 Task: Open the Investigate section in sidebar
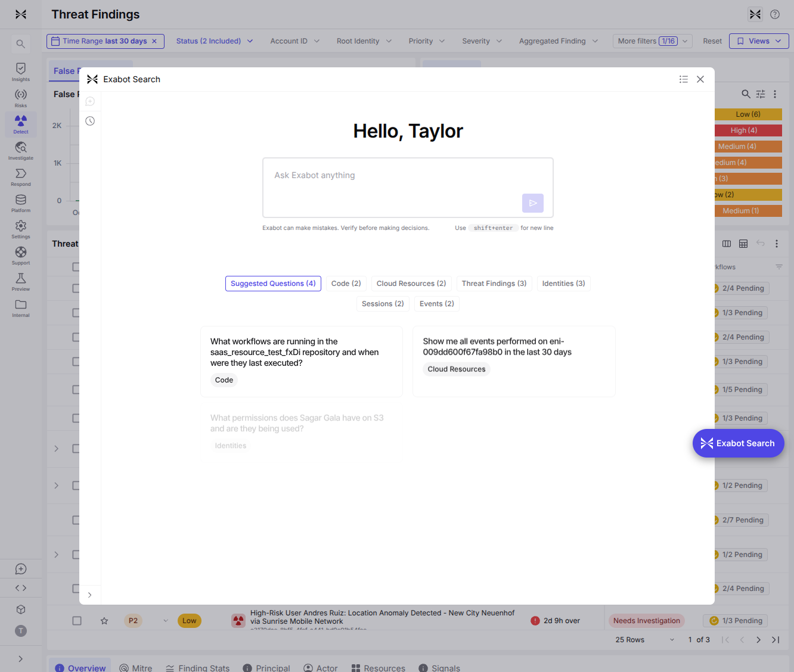[x=21, y=151]
